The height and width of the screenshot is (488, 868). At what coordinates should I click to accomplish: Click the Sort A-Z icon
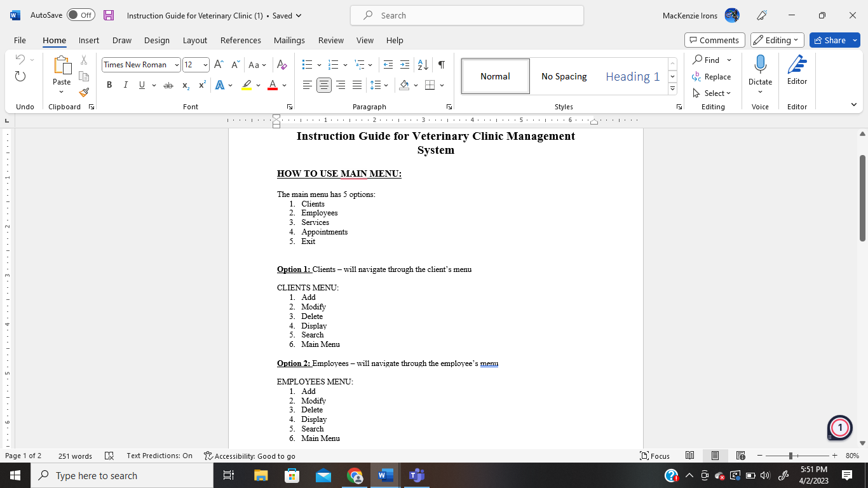(x=423, y=65)
